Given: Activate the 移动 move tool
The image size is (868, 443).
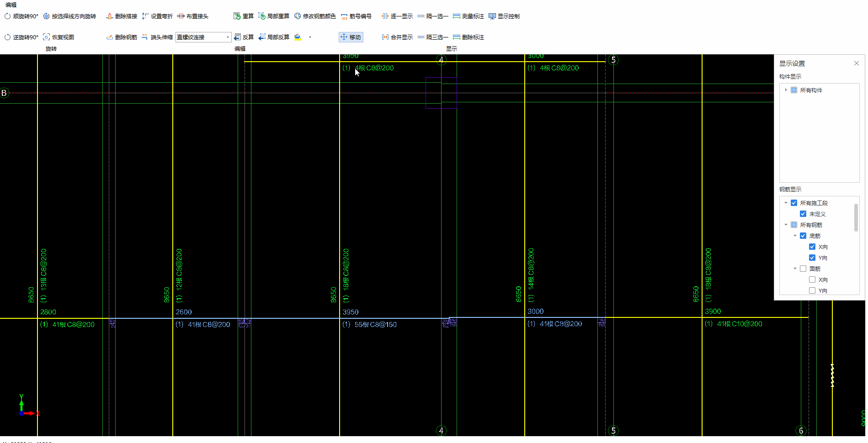Looking at the screenshot, I should 351,37.
